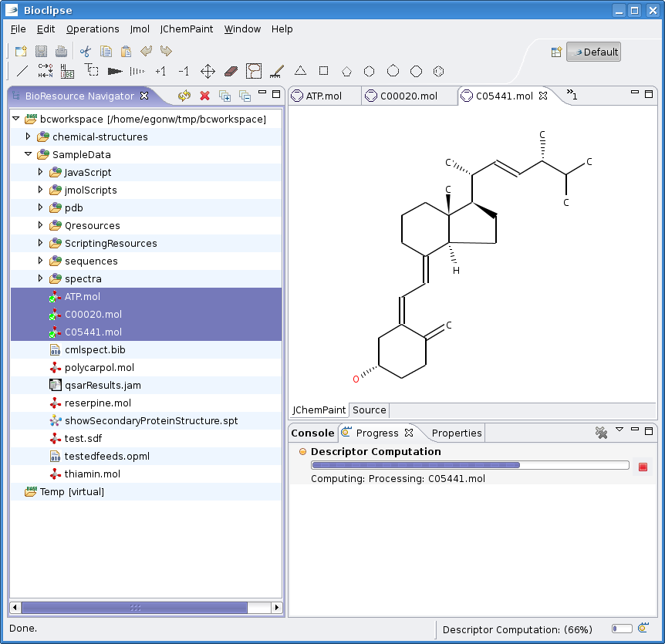Expand the chemical-structures folder

pos(28,137)
